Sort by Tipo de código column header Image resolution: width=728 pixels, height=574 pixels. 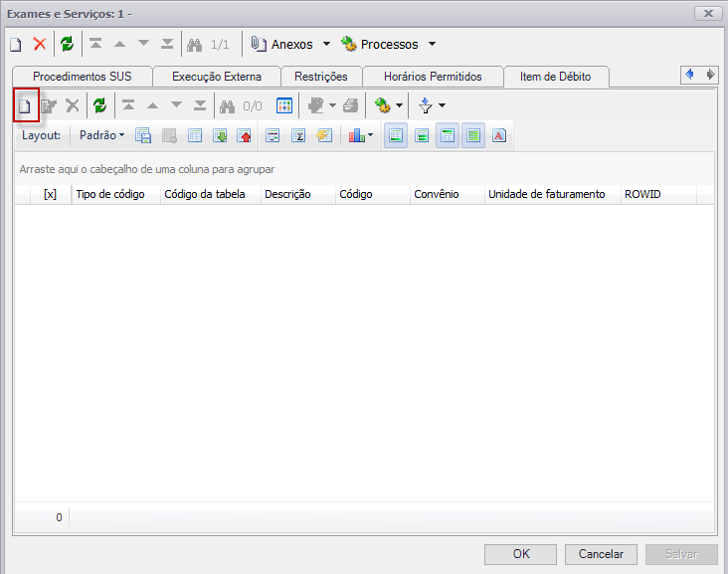[115, 194]
